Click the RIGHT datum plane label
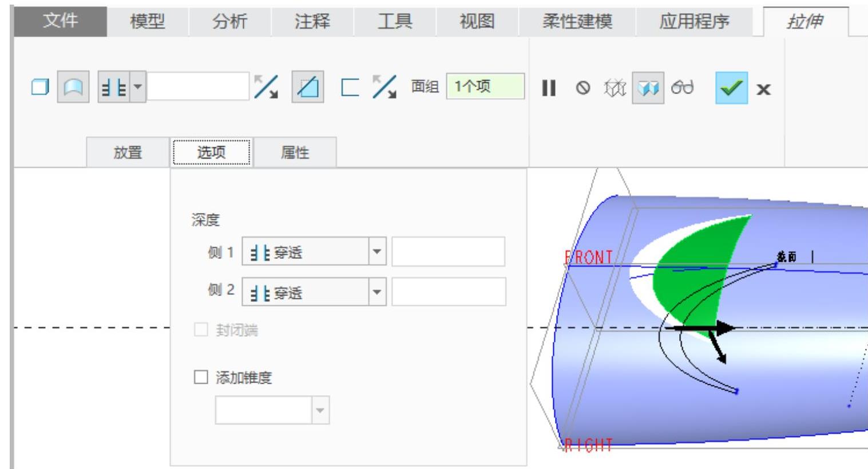 588,445
